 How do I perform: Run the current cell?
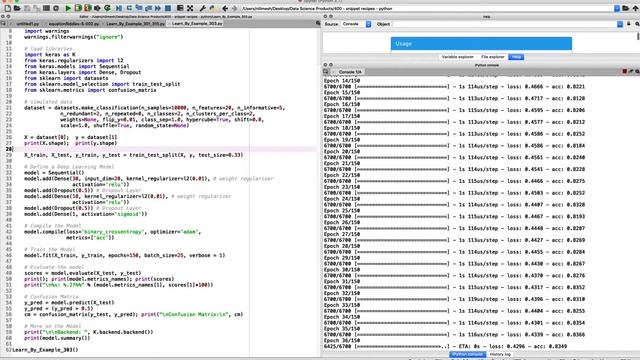point(78,8)
